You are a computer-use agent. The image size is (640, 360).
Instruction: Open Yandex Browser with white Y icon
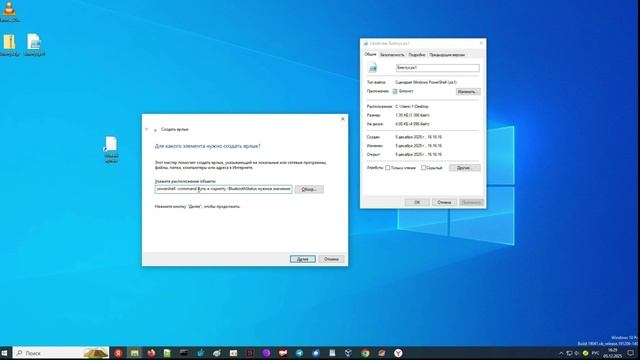click(398, 353)
